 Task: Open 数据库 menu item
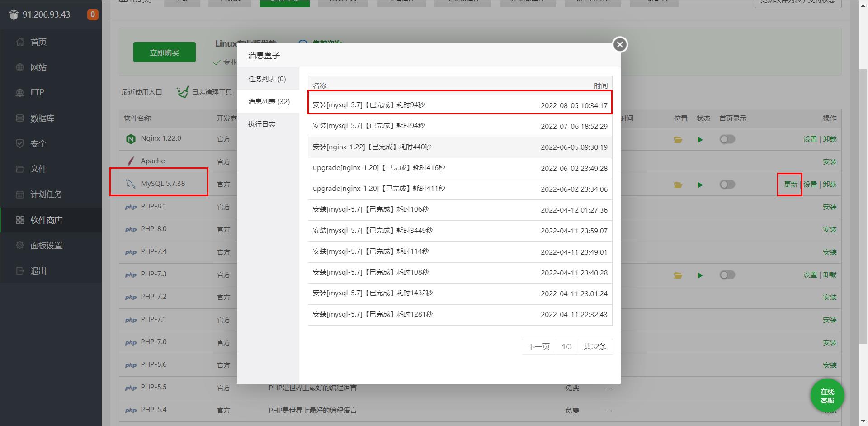coord(51,118)
